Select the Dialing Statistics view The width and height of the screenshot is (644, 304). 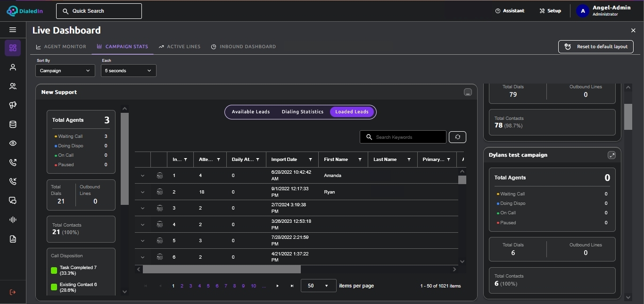(303, 112)
